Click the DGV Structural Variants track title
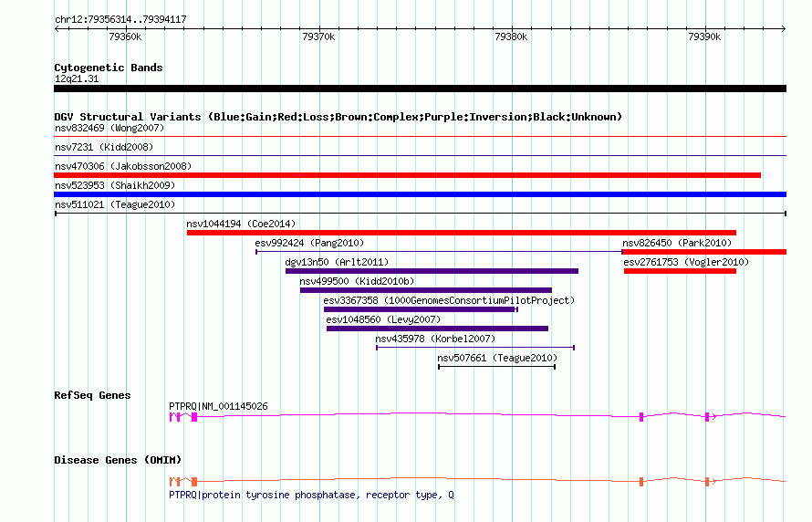The image size is (812, 522). [x=338, y=117]
